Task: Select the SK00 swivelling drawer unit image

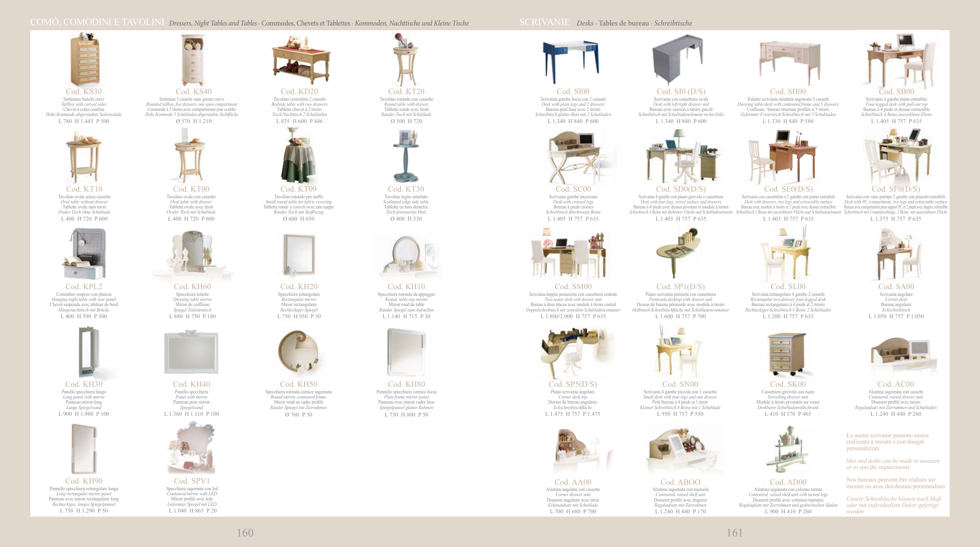Action: pos(788,354)
